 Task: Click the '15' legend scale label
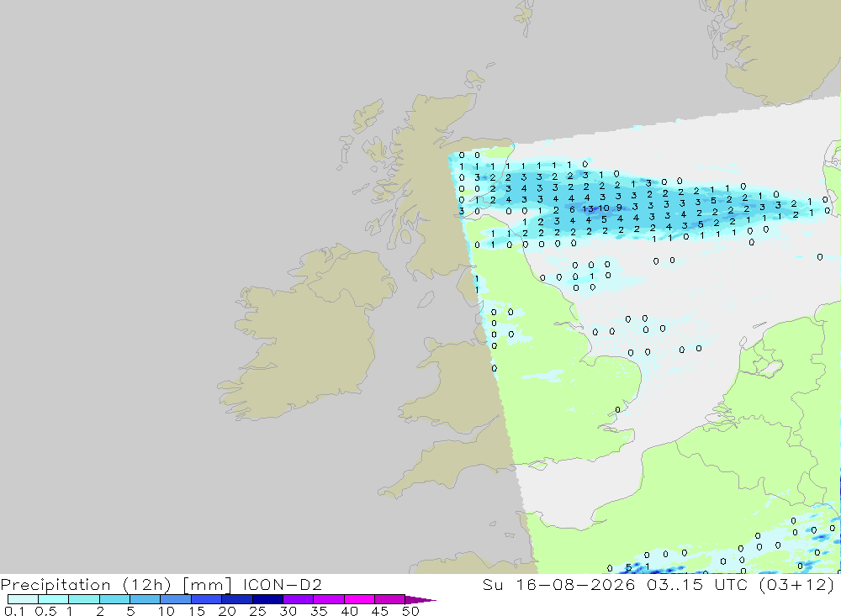tap(196, 611)
